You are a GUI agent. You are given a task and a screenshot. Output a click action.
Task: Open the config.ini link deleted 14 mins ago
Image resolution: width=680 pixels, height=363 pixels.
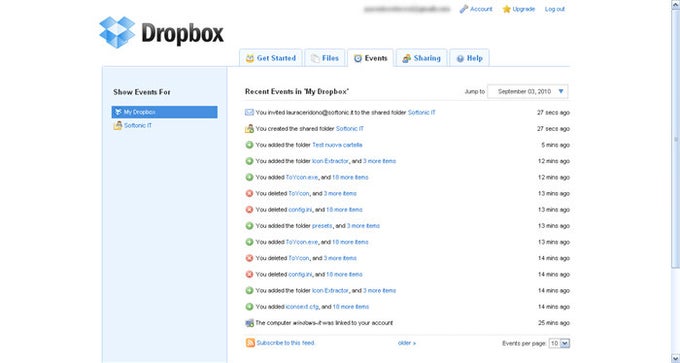click(x=300, y=274)
